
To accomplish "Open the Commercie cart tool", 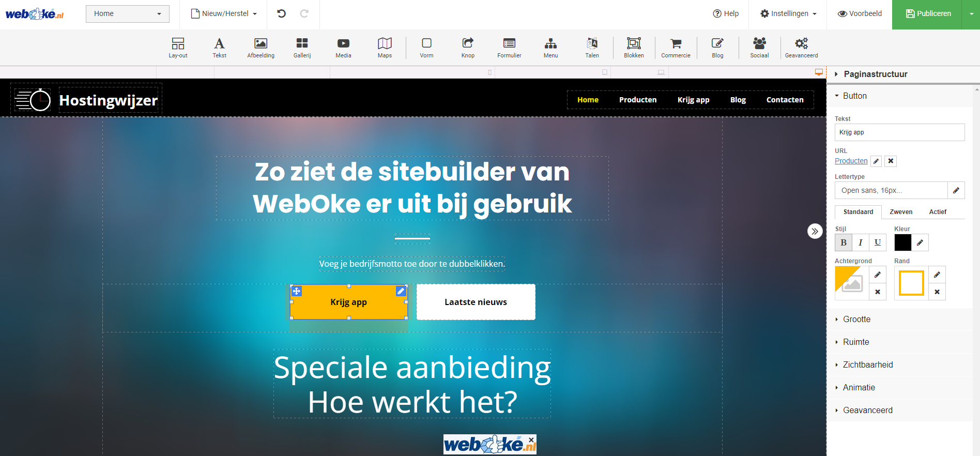I will 676,48.
